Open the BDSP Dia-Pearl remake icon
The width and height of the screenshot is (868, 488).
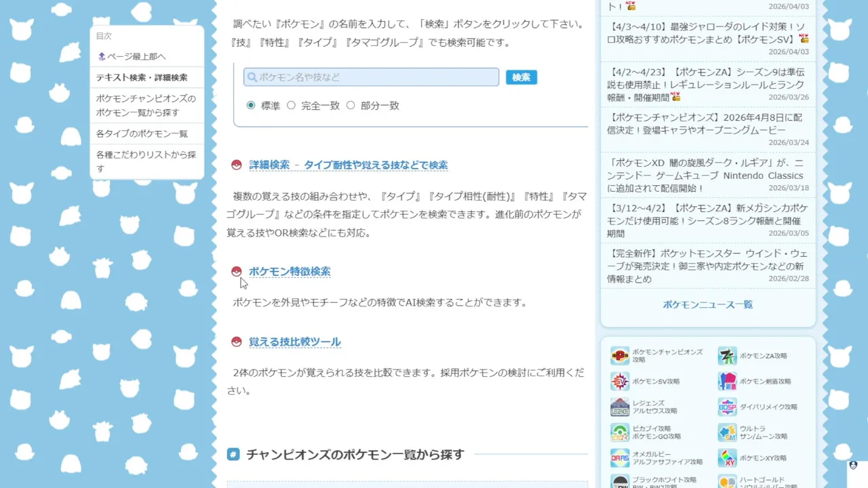[x=728, y=407]
